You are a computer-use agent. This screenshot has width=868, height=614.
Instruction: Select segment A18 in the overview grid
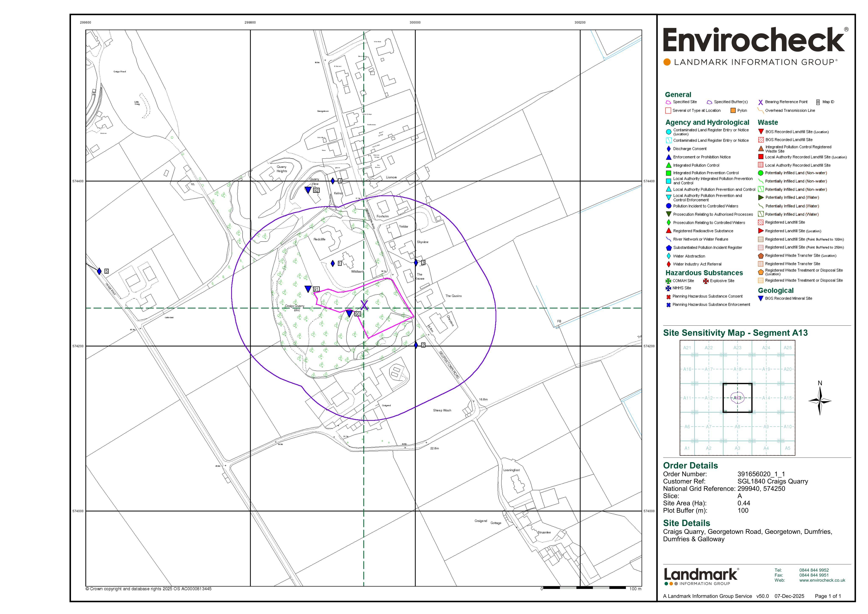coord(737,369)
